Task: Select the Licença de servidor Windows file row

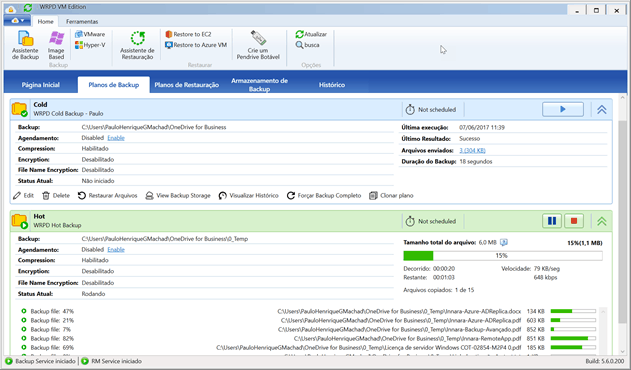Action: [308, 347]
